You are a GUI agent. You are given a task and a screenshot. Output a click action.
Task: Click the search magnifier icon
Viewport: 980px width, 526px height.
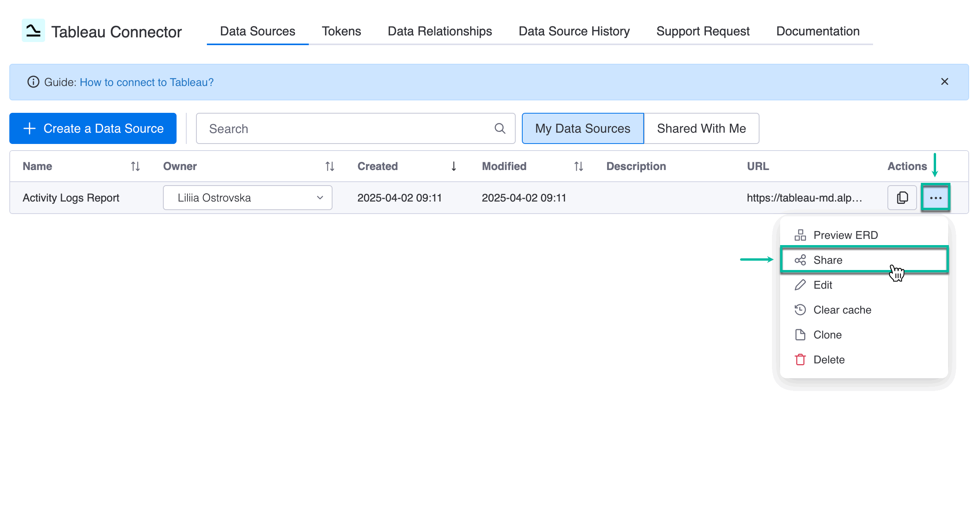tap(500, 128)
